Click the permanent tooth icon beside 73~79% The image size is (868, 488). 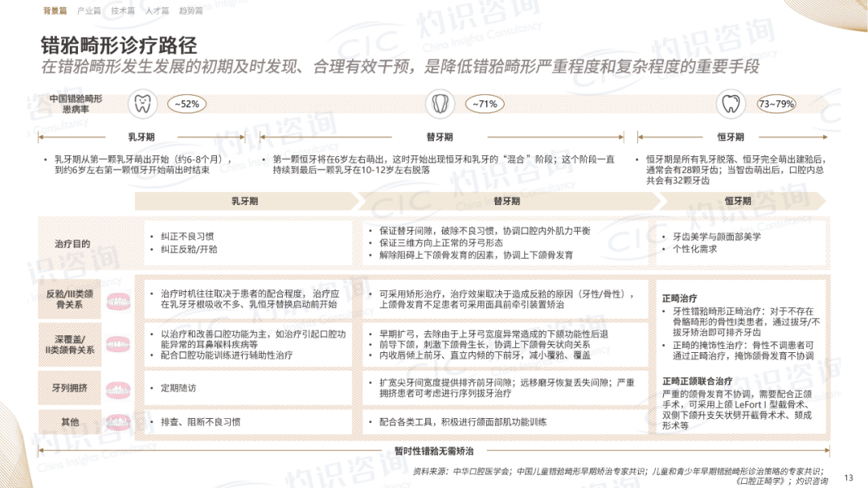click(731, 104)
